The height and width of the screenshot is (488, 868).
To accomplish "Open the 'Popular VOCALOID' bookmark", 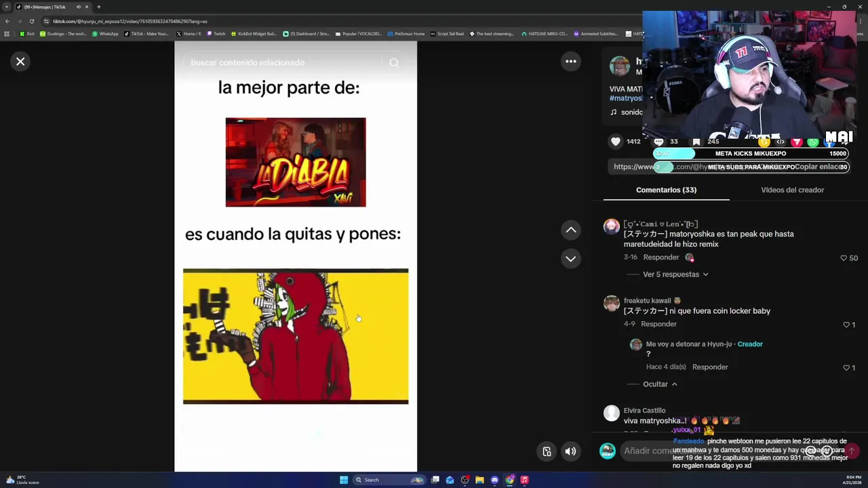I will [x=358, y=34].
